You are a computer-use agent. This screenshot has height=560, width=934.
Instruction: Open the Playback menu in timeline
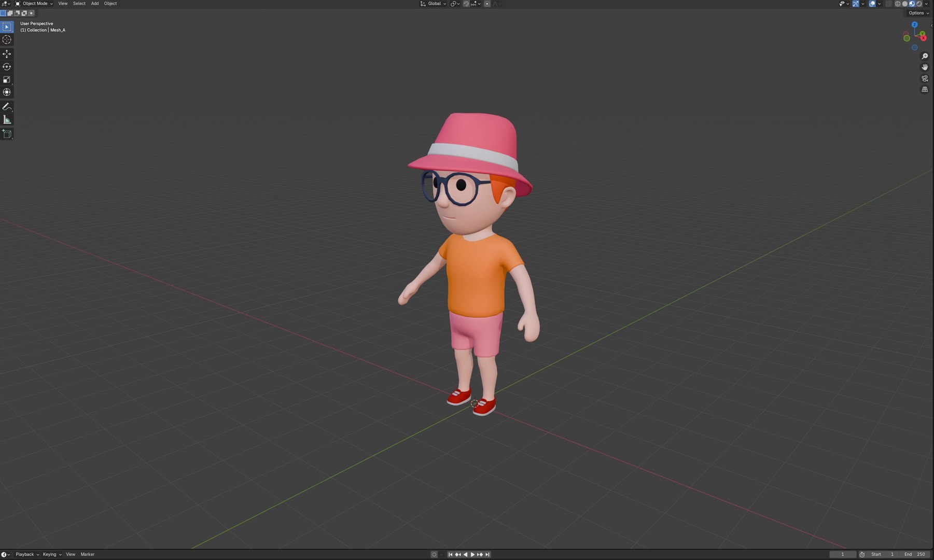point(27,554)
